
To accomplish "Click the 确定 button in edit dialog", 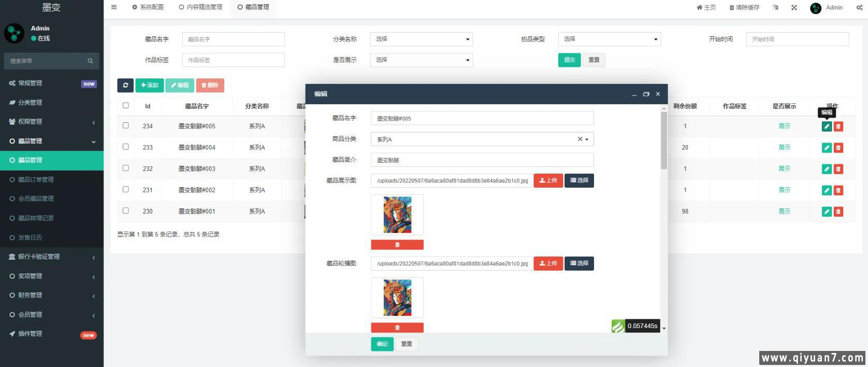I will point(382,344).
